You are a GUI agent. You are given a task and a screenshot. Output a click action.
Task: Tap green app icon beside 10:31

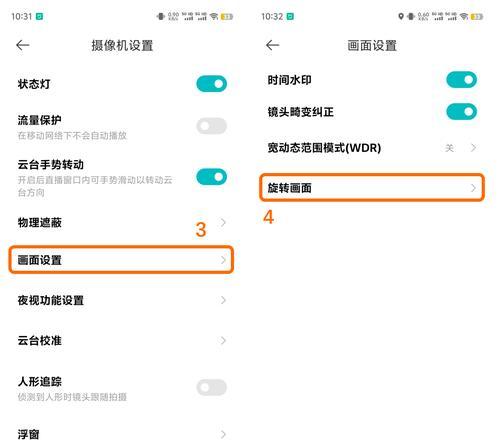pyautogui.click(x=39, y=16)
